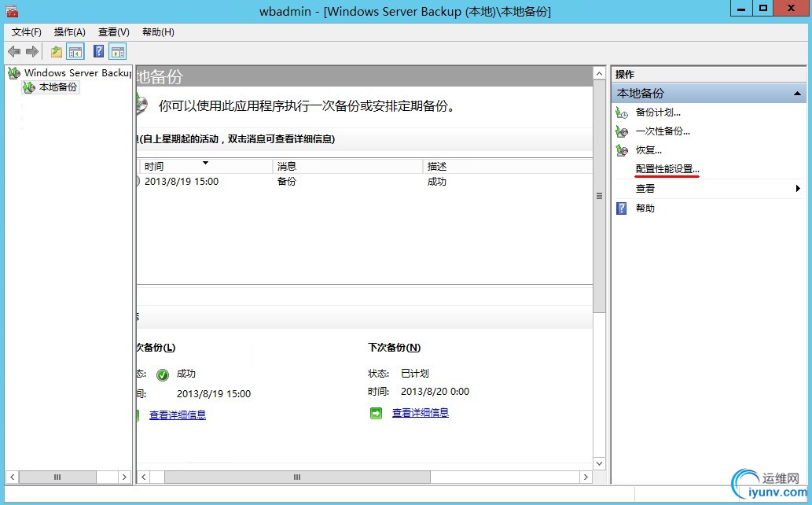This screenshot has width=812, height=505.
Task: Open 备份计划... action
Action: pos(658,112)
